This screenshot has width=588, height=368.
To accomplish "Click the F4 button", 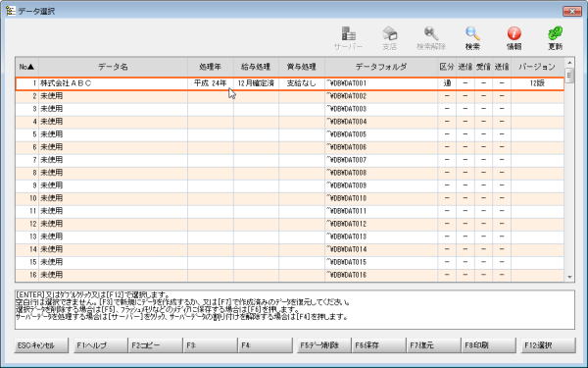I will 265,345.
